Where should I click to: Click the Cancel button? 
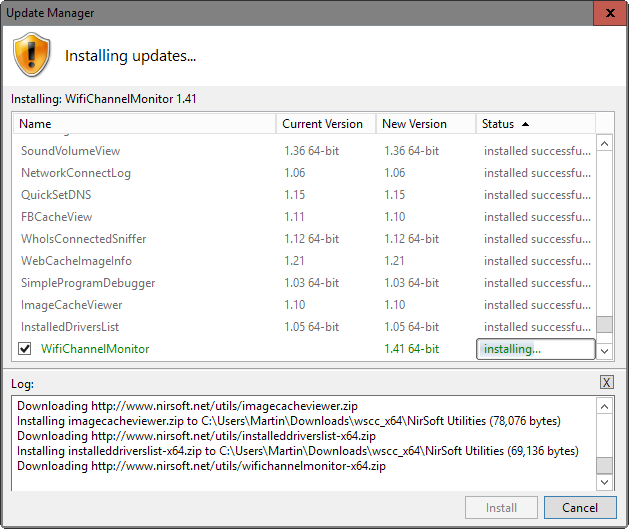click(580, 508)
